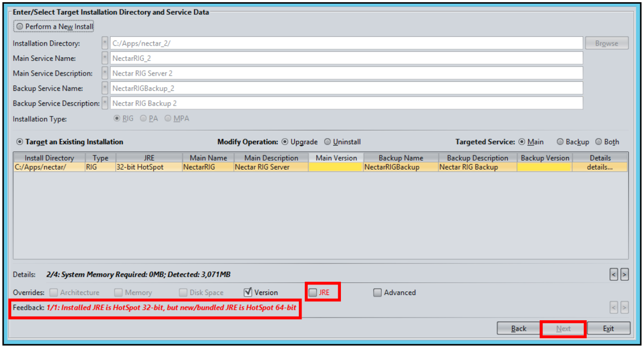
Task: Click the JRE column header in the table
Action: click(149, 158)
